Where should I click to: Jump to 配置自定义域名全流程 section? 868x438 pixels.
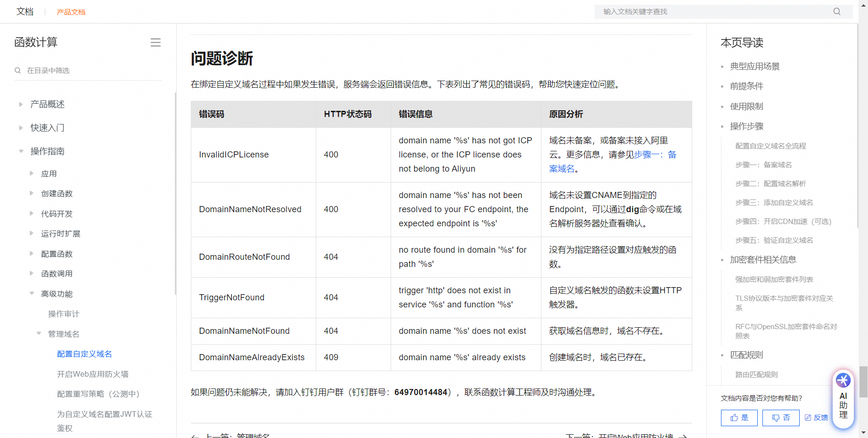(770, 146)
